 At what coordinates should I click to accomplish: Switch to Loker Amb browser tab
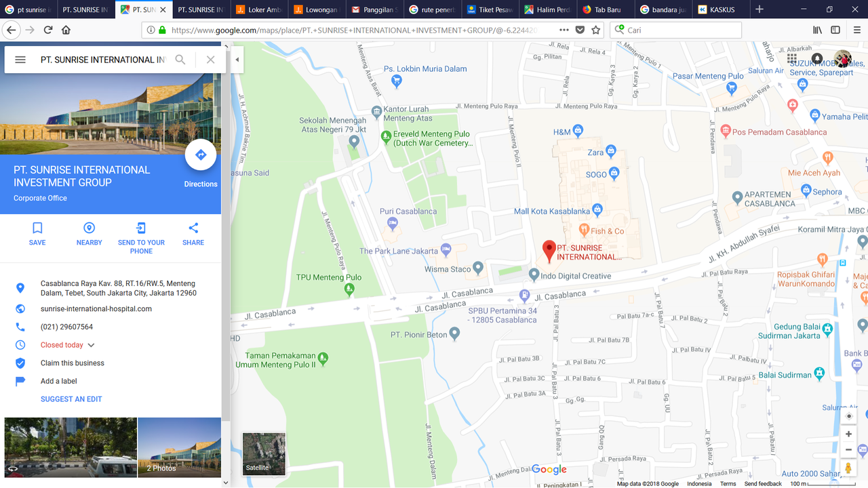point(258,9)
